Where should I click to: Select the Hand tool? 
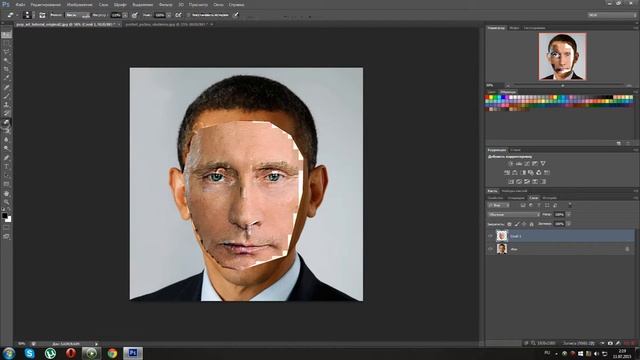(x=7, y=193)
